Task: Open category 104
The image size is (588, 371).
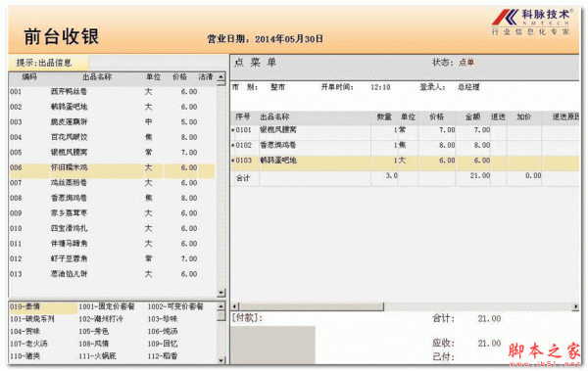Action: click(x=24, y=332)
